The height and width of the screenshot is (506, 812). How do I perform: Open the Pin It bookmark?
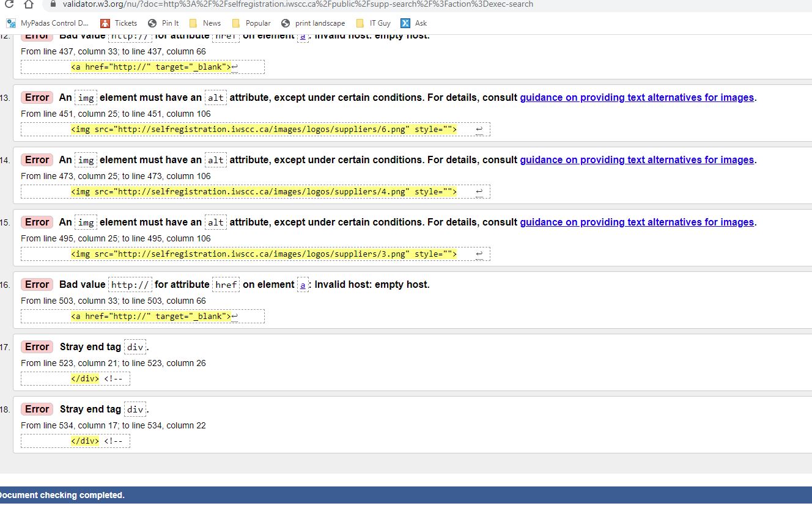point(169,23)
